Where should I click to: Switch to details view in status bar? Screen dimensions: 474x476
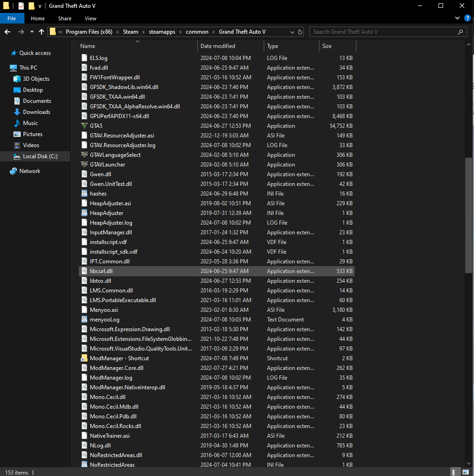click(x=455, y=472)
